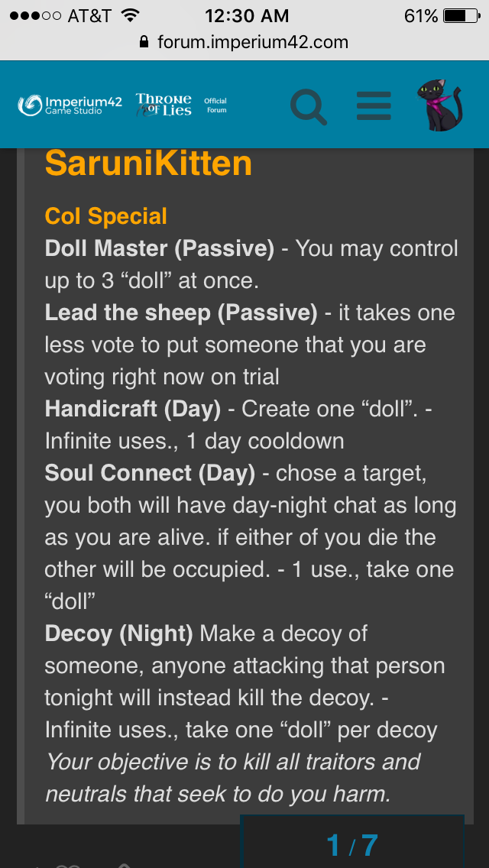Image resolution: width=489 pixels, height=868 pixels.
Task: Click the Doll Master (Passive) ability name
Action: (x=160, y=248)
